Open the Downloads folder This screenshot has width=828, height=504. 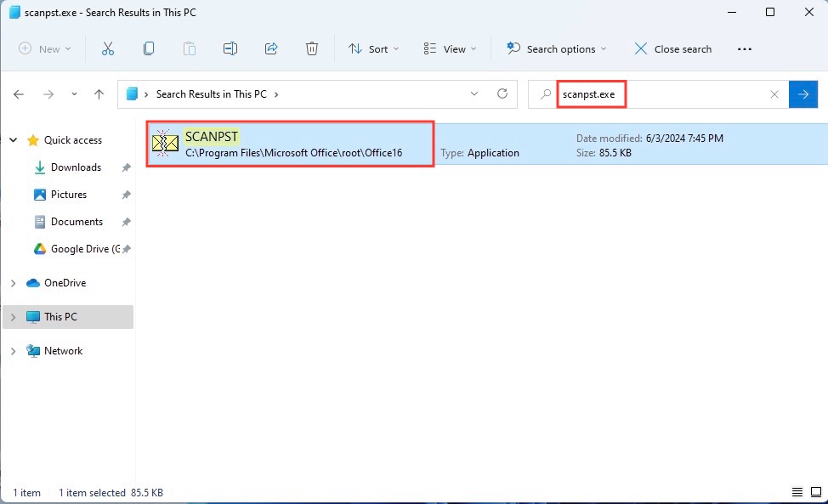76,167
